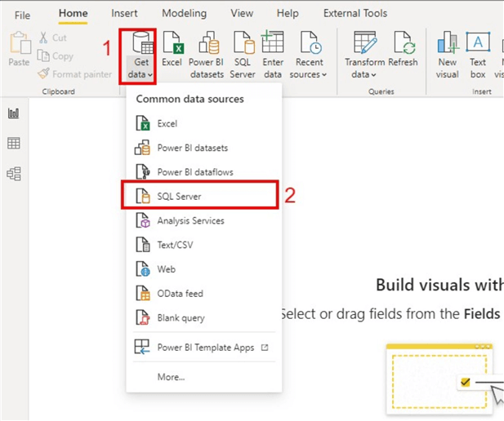This screenshot has height=421, width=504.
Task: Click Power BI datasets ribbon button
Action: pyautogui.click(x=207, y=55)
